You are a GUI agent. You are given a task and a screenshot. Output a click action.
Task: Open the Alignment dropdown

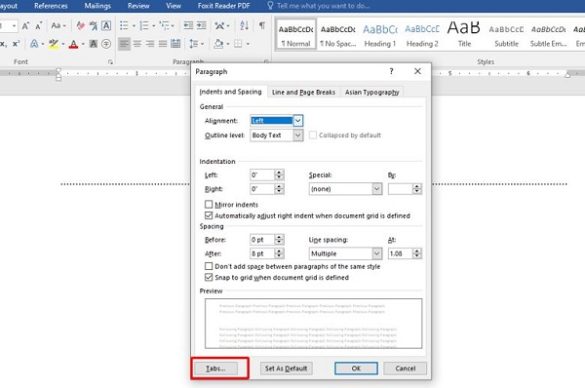298,121
